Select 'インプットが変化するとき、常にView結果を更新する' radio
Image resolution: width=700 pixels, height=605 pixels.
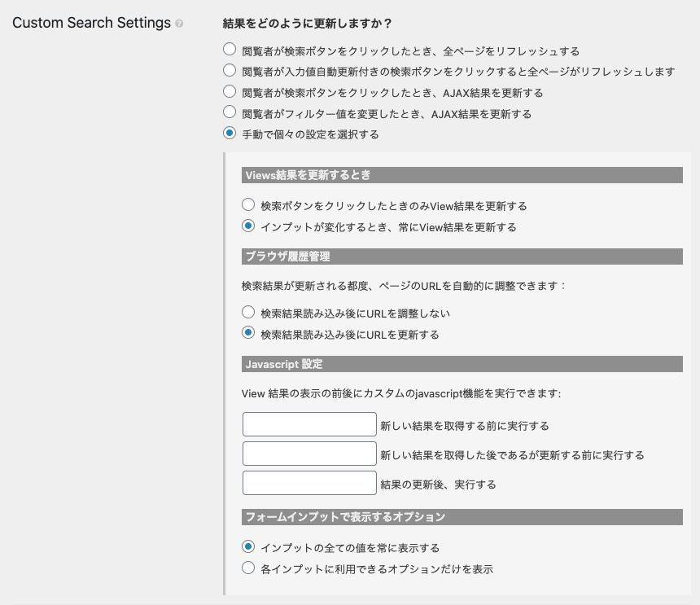248,226
